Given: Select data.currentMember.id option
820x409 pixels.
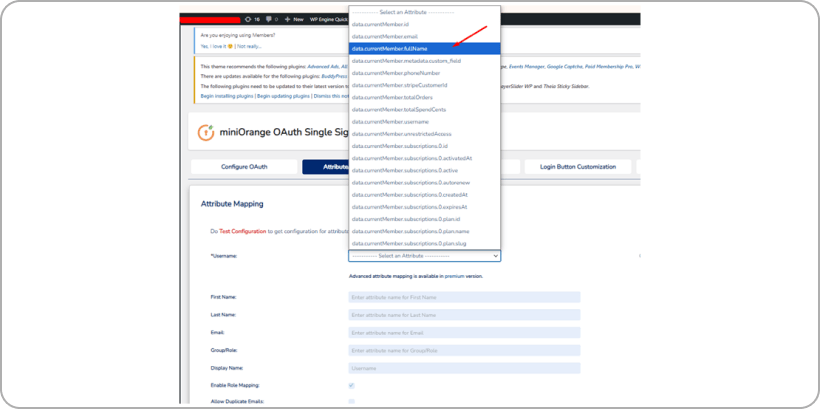Looking at the screenshot, I should pyautogui.click(x=425, y=25).
